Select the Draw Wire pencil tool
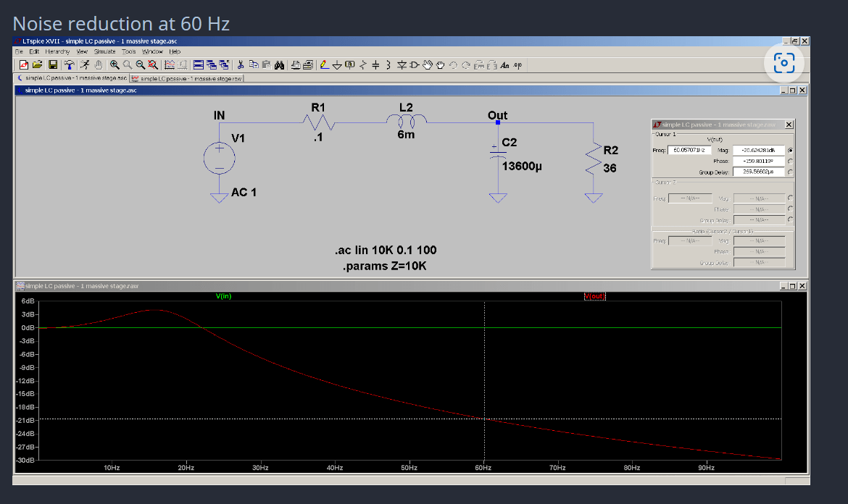Screen dimensions: 848x504 pyautogui.click(x=325, y=65)
